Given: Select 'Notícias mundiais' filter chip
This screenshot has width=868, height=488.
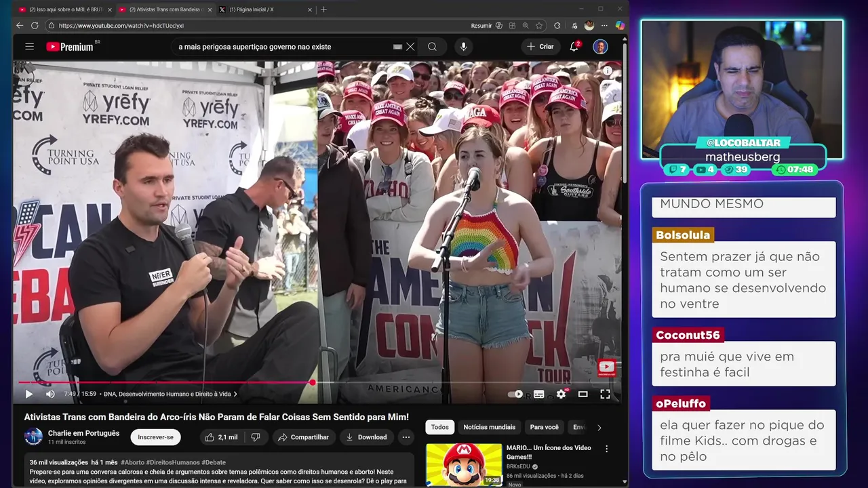Looking at the screenshot, I should tap(490, 427).
